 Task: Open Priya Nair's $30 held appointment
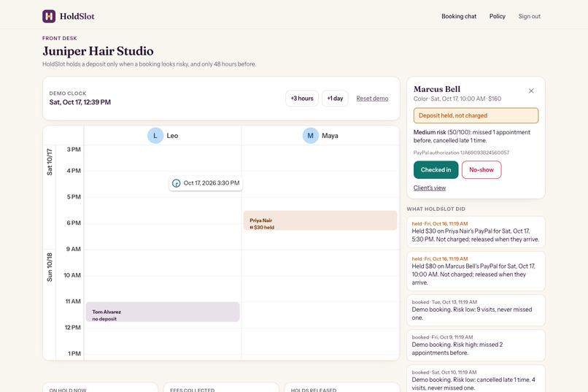(x=320, y=220)
